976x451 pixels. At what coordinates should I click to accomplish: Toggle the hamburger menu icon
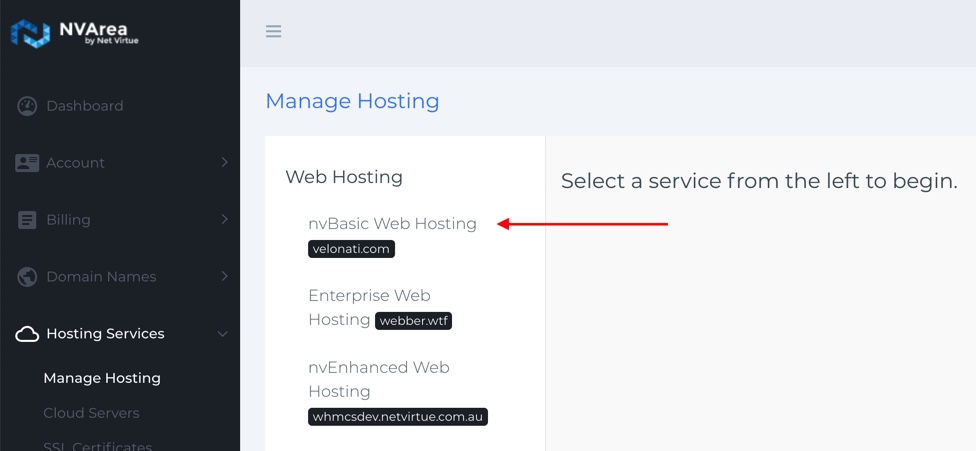[273, 31]
